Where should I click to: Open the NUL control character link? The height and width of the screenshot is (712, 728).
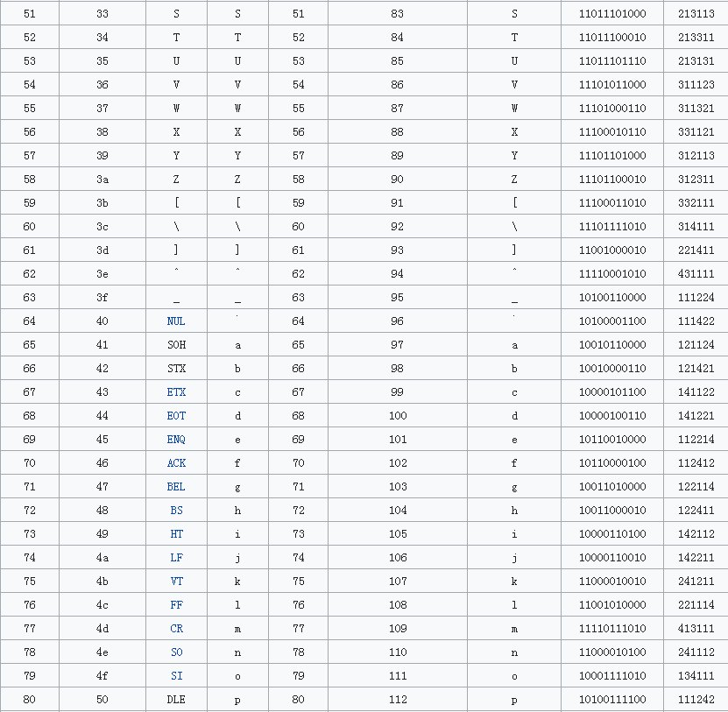coord(176,321)
